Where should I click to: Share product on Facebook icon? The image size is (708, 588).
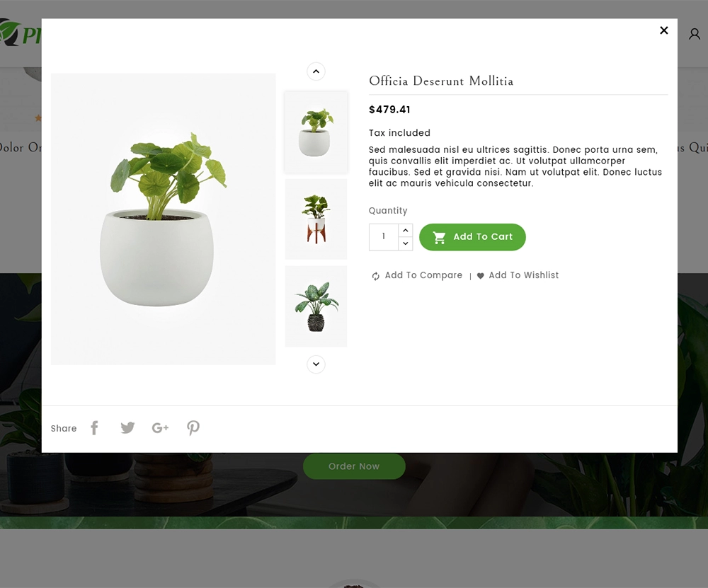tap(94, 428)
